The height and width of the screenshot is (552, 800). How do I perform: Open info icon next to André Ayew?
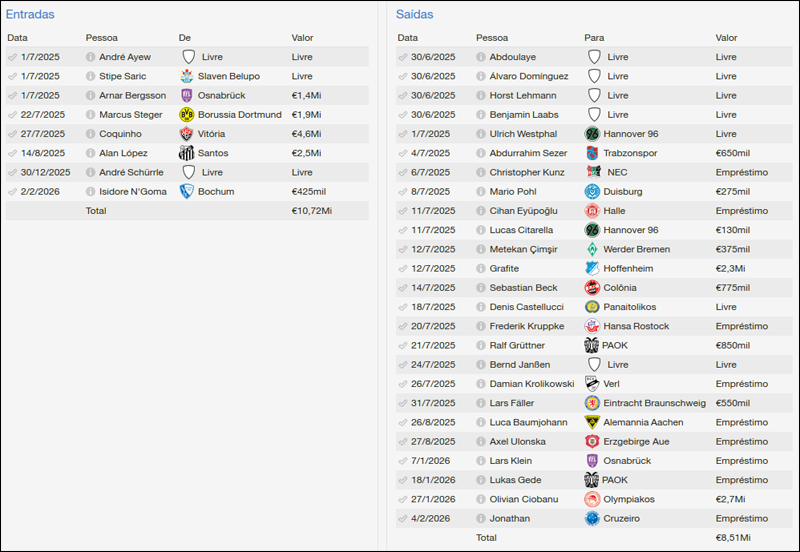[x=91, y=57]
